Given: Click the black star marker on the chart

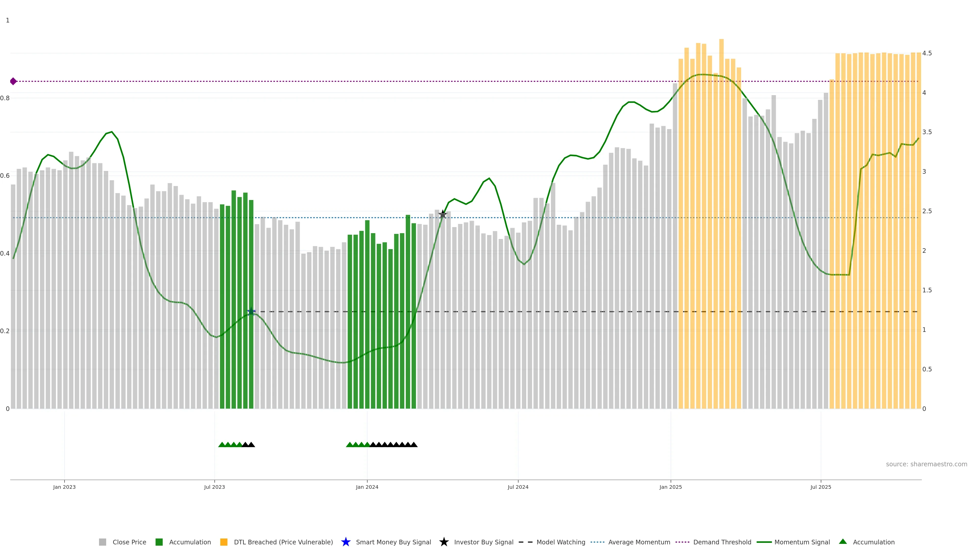Looking at the screenshot, I should point(443,215).
